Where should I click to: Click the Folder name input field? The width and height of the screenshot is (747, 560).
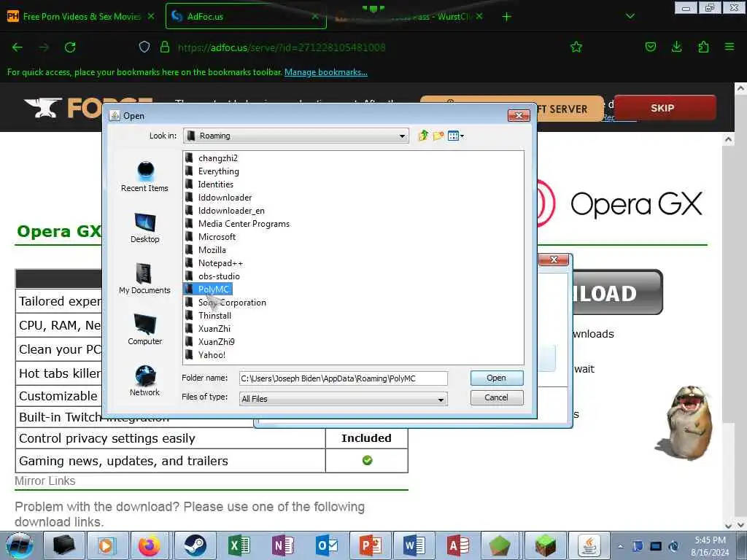343,378
